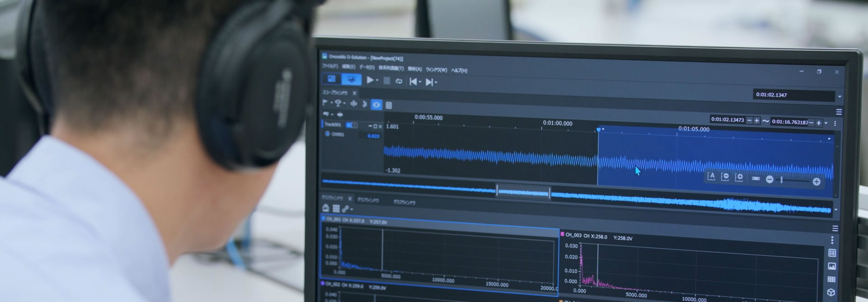The height and width of the screenshot is (302, 868).
Task: Open the time-series (T) menu
Action: point(391,68)
